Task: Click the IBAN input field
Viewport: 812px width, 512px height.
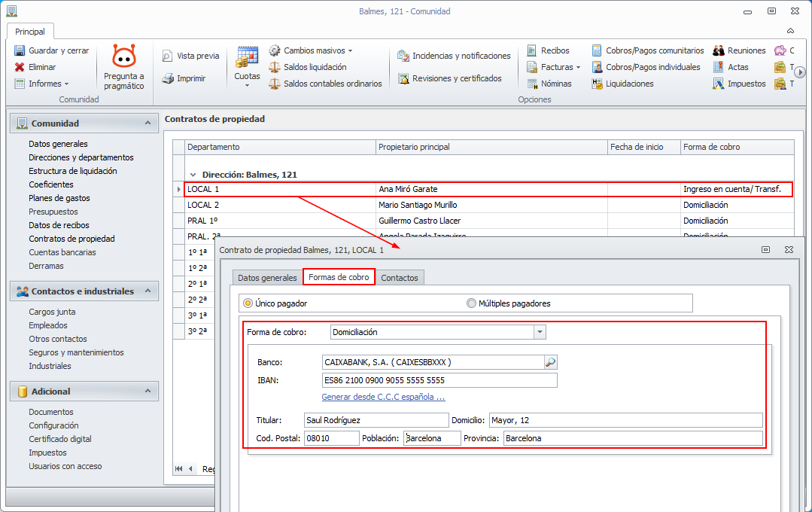Action: pyautogui.click(x=439, y=380)
